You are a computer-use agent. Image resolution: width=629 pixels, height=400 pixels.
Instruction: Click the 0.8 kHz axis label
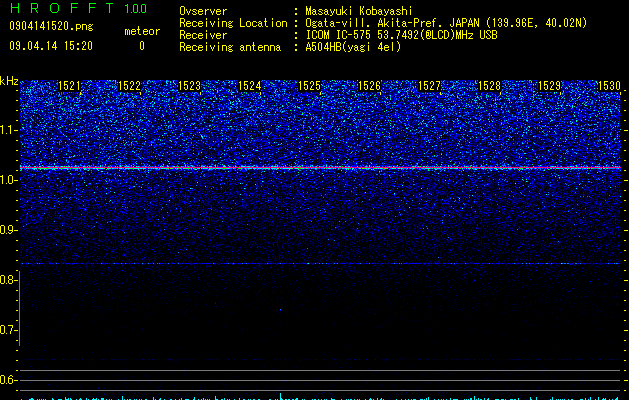8,280
